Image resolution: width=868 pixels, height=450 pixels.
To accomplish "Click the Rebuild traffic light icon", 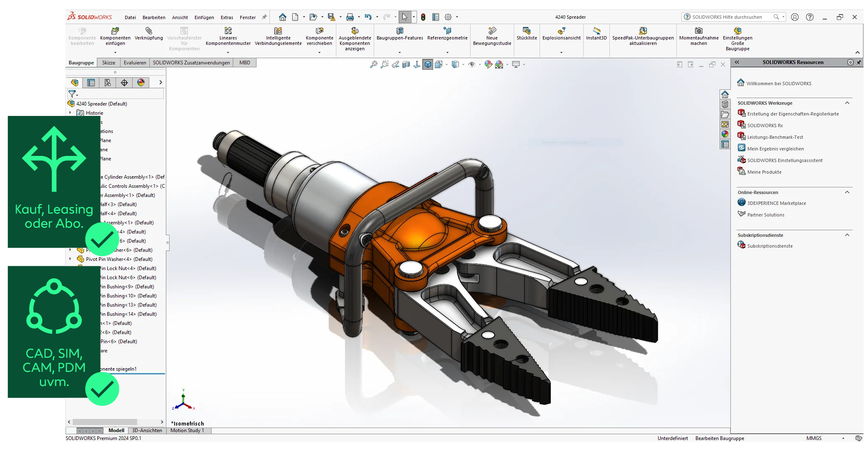I will coord(423,17).
